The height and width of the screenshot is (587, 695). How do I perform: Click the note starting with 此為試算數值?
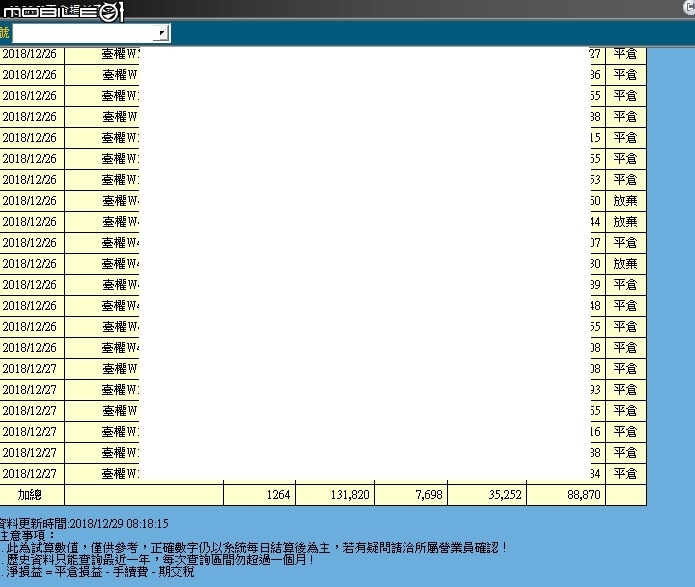click(255, 548)
